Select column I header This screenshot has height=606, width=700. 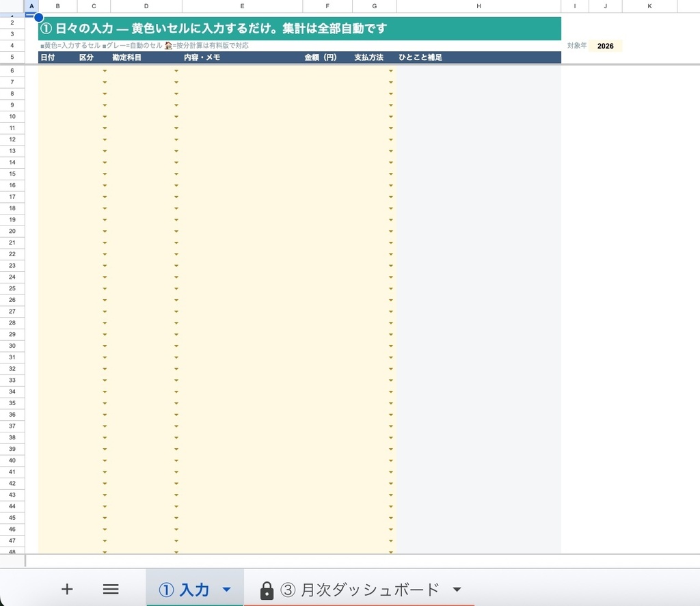tap(574, 6)
